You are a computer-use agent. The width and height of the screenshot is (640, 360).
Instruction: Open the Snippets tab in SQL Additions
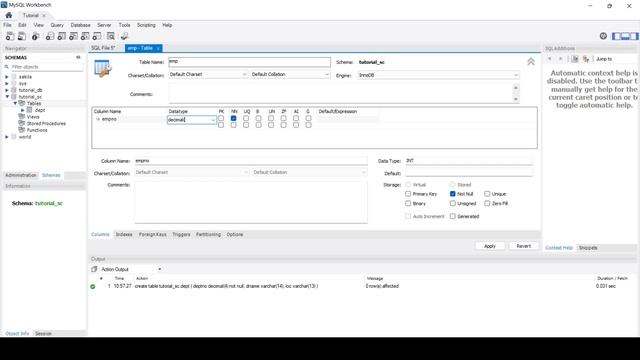(x=588, y=248)
